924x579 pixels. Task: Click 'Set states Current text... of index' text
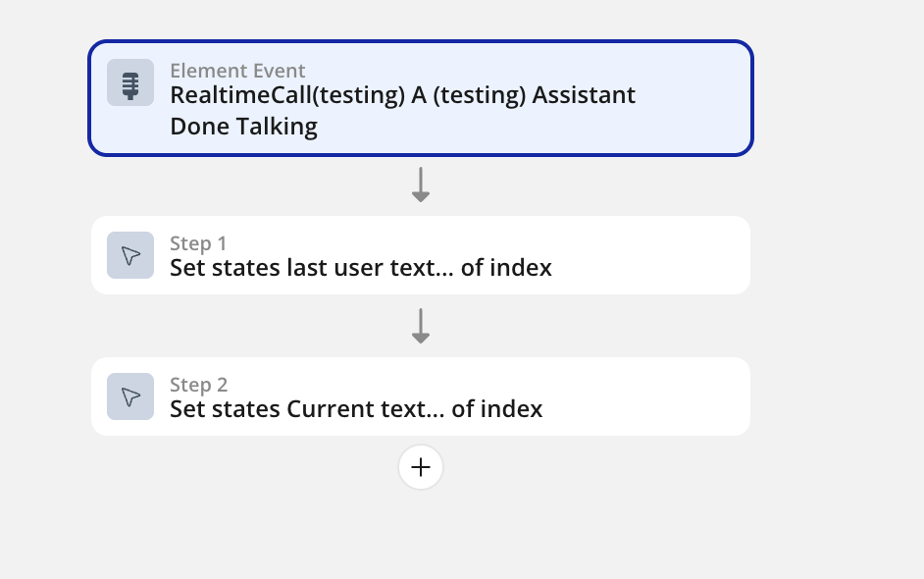click(x=356, y=408)
